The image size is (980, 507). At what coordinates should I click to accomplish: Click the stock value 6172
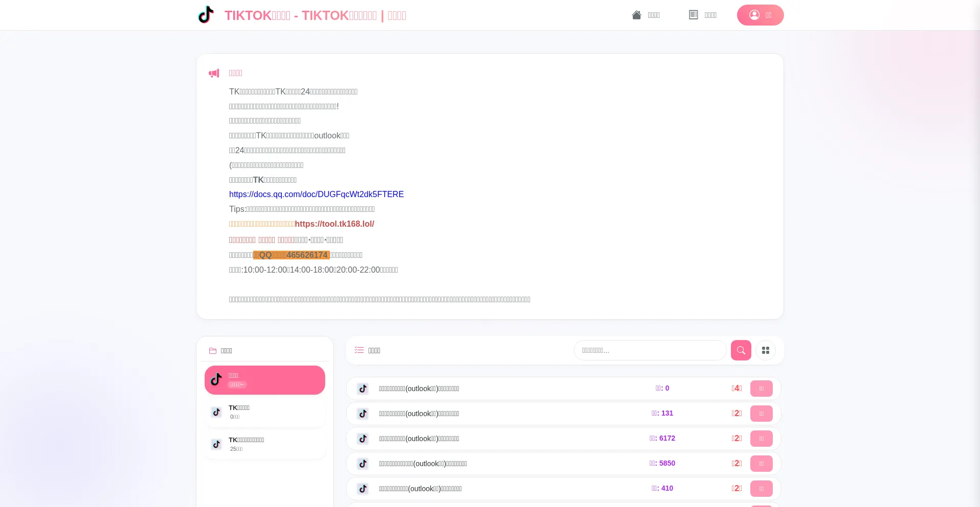(663, 438)
